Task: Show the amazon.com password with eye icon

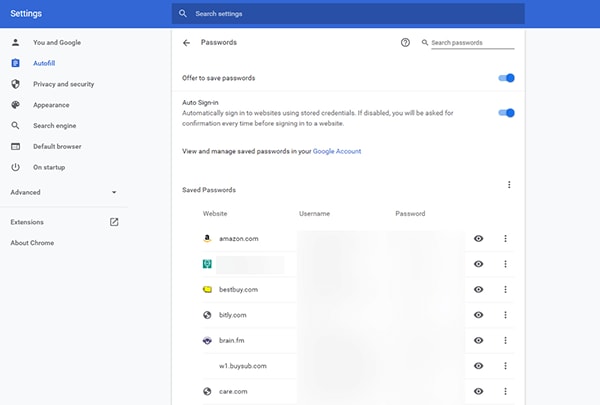Action: coord(479,238)
